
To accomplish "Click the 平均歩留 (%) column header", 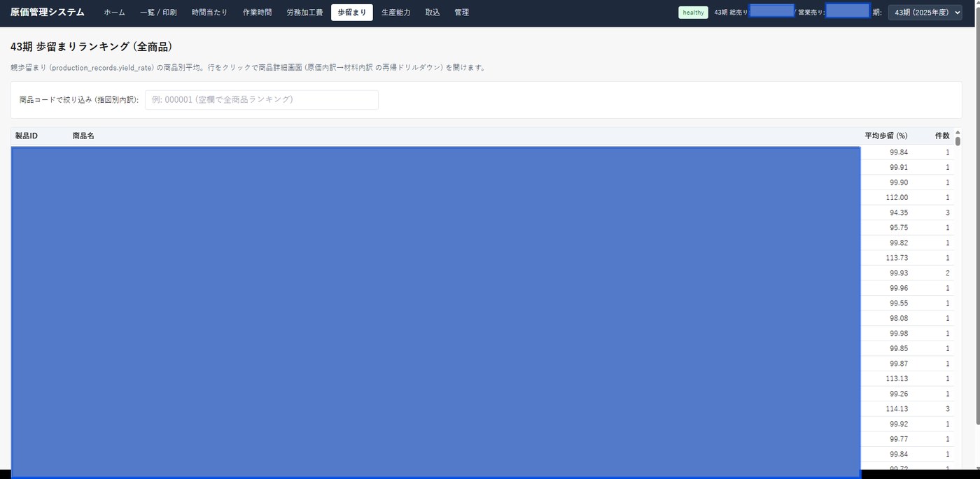I will pos(885,136).
